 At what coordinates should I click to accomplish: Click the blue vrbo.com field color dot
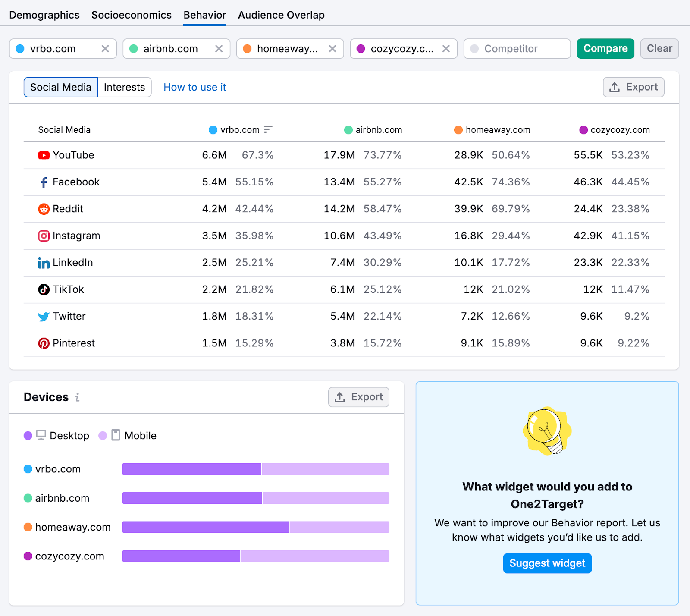(20, 49)
